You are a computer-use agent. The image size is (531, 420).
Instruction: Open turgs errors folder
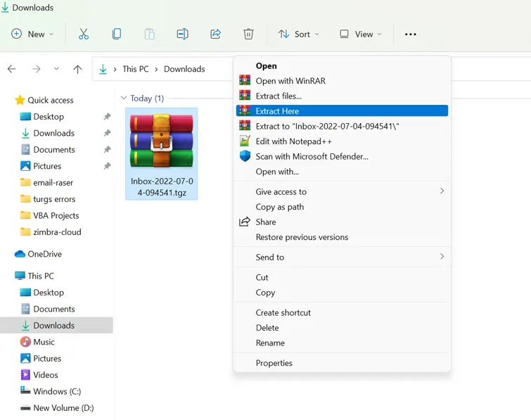tap(47, 199)
